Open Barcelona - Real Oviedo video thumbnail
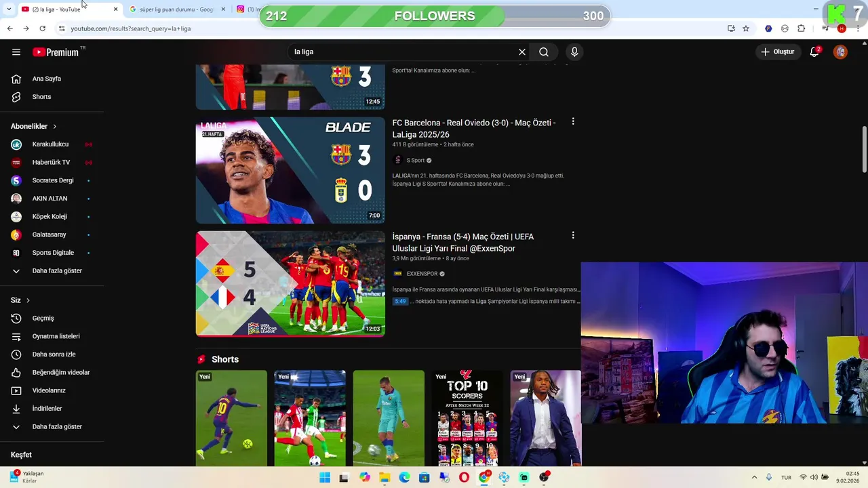The height and width of the screenshot is (488, 868). [x=290, y=170]
